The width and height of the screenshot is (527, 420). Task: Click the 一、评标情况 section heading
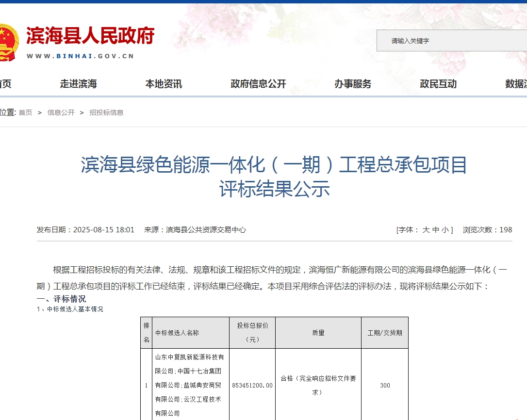click(61, 299)
